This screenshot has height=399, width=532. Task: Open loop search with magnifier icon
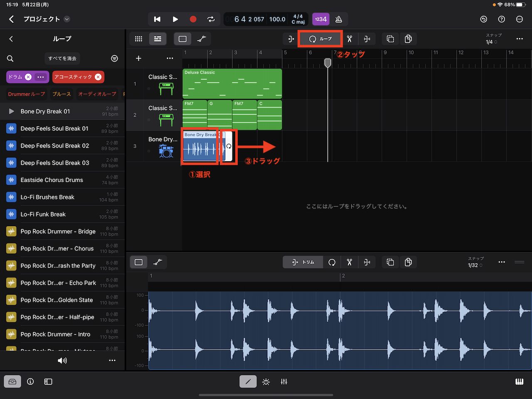(10, 59)
